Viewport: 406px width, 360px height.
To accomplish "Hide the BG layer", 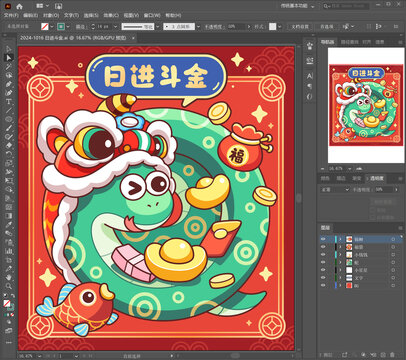I will (323, 285).
